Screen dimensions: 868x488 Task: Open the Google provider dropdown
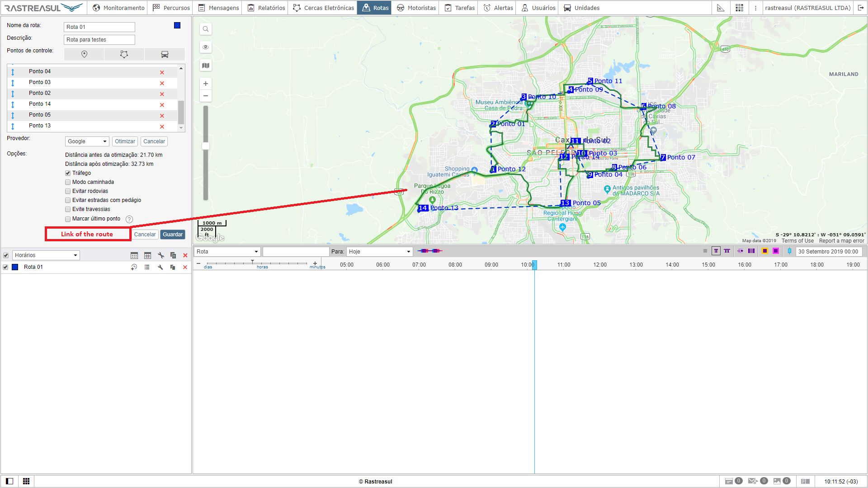(87, 141)
